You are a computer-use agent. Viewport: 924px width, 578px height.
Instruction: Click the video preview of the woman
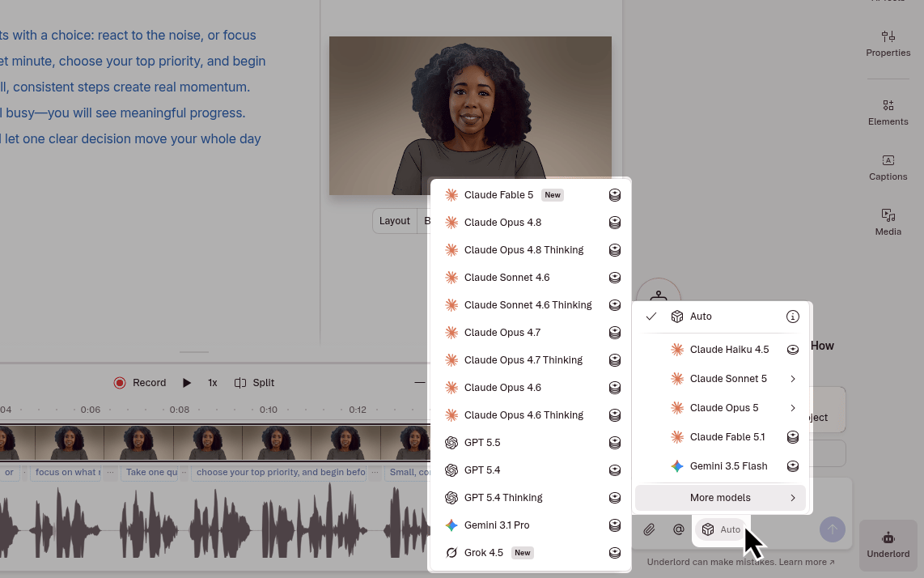[470, 116]
